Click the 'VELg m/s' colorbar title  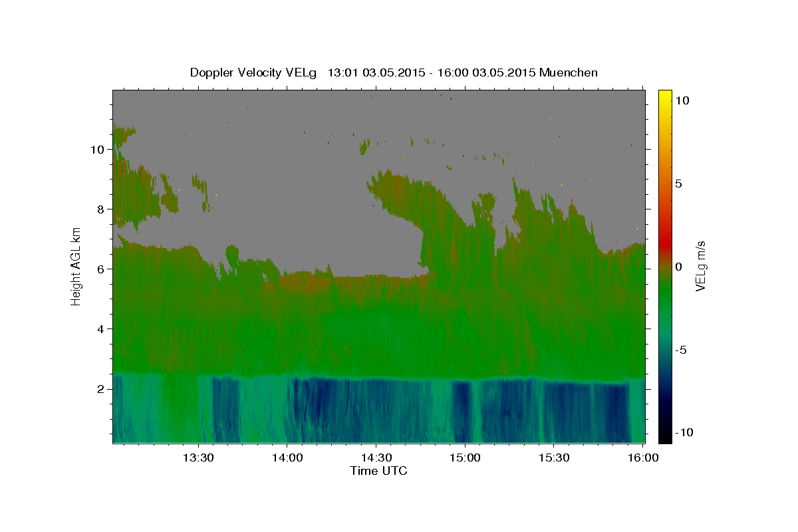point(700,266)
